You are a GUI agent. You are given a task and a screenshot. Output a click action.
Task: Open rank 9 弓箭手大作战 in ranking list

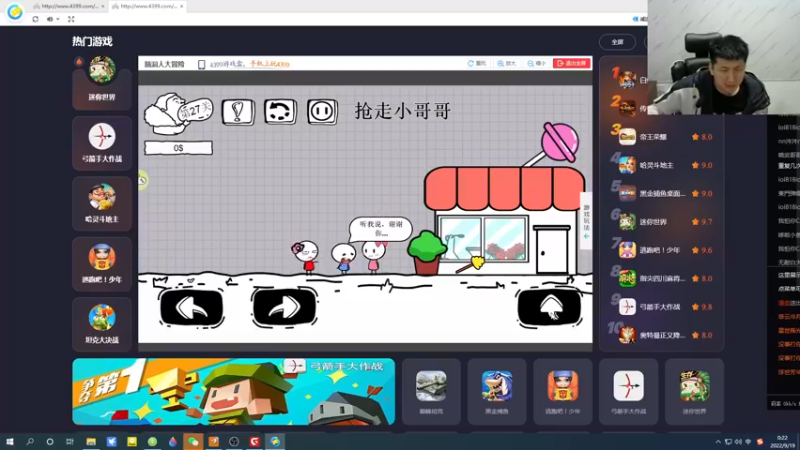click(662, 307)
